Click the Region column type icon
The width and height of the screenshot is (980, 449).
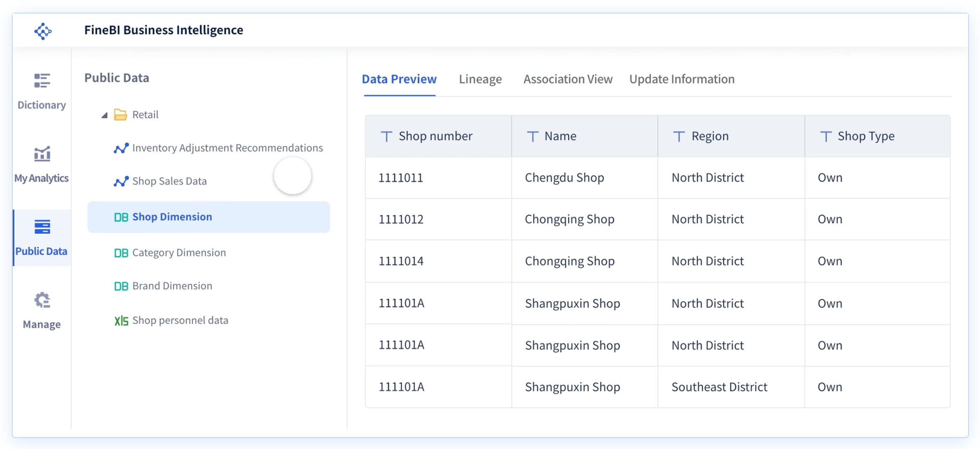point(679,137)
